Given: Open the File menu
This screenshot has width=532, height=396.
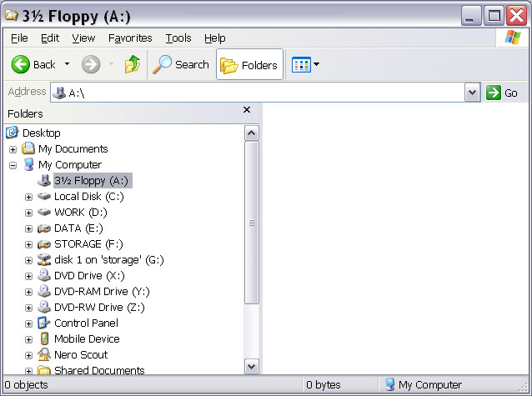Looking at the screenshot, I should click(x=19, y=38).
